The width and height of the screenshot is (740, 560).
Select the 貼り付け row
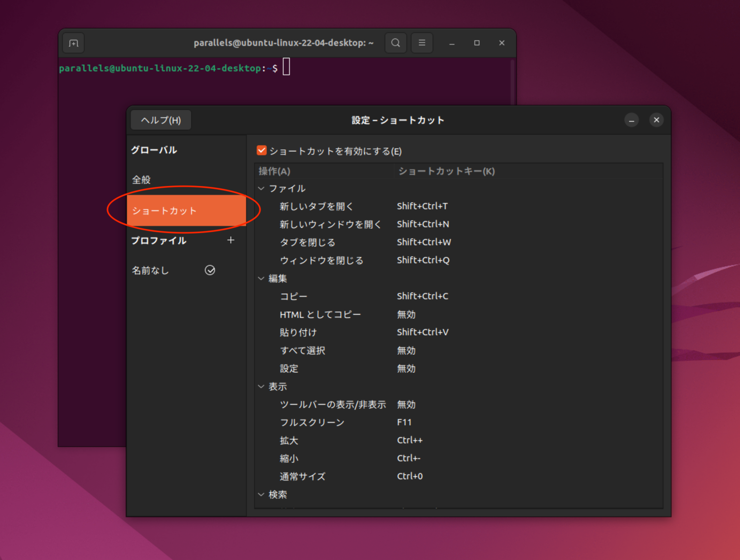pos(459,332)
